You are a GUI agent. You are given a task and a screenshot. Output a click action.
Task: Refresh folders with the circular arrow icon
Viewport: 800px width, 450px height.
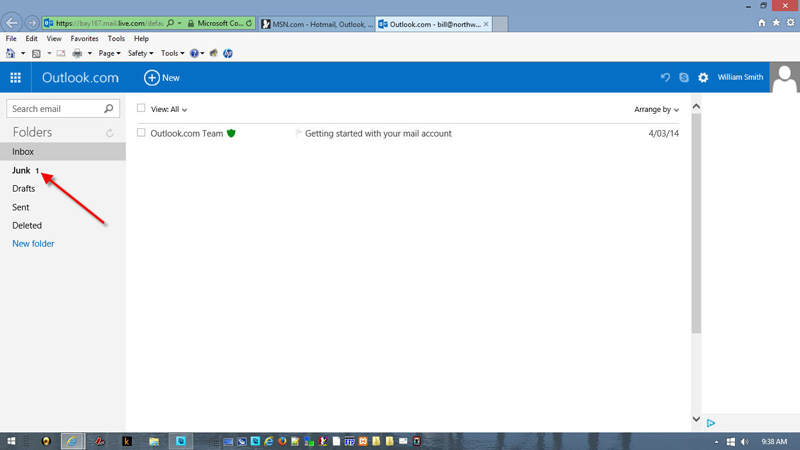point(109,133)
